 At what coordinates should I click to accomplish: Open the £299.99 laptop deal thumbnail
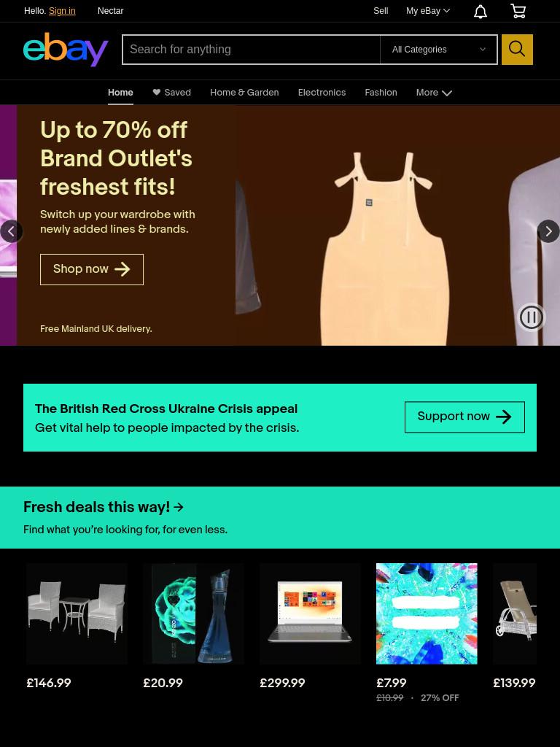310,614
